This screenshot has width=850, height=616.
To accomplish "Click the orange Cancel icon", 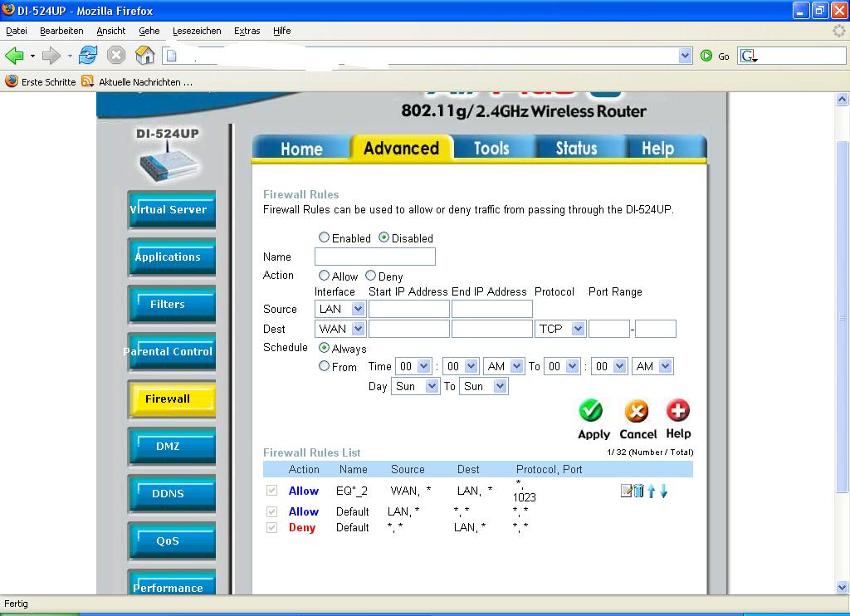I will [637, 411].
